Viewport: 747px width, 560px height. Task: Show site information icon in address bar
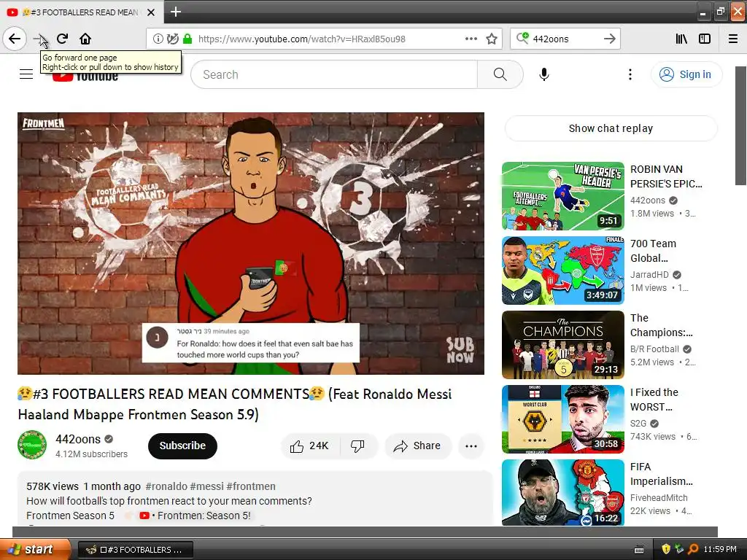(x=158, y=39)
